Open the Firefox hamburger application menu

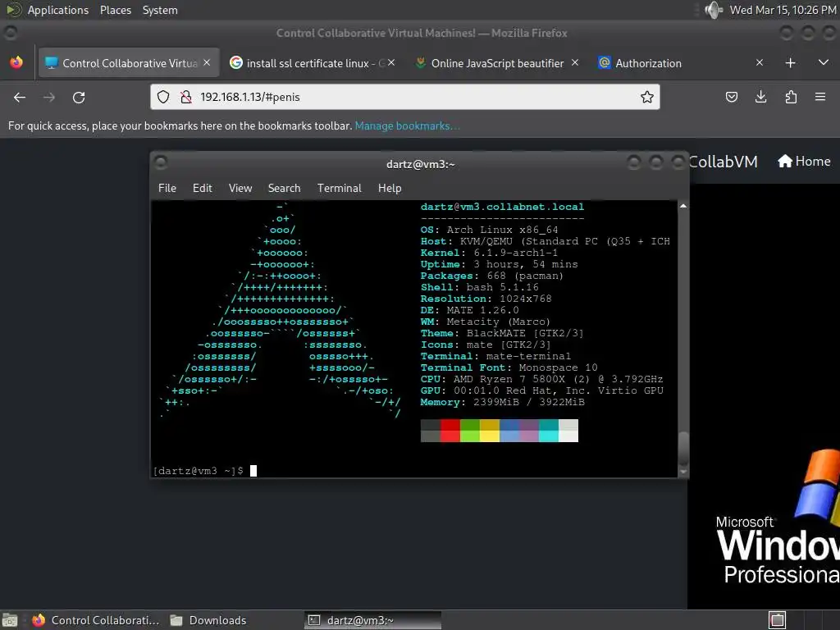pos(820,97)
